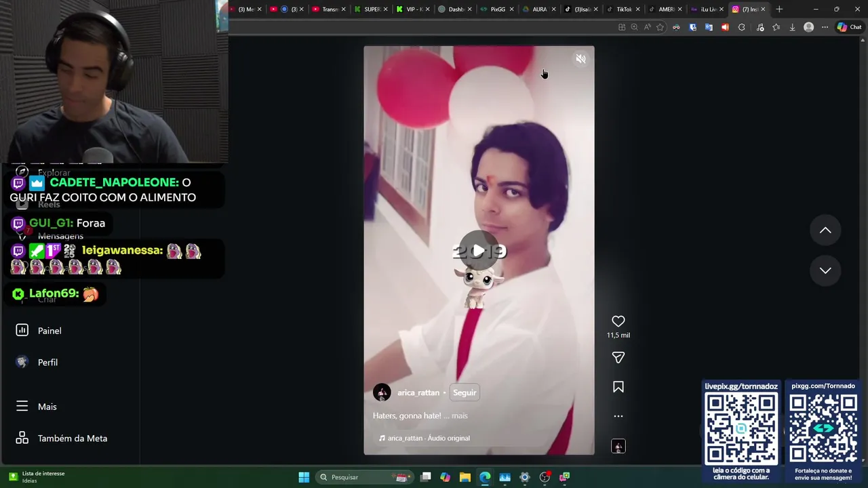
Task: Open the Task View taskbar icon
Action: 425,477
